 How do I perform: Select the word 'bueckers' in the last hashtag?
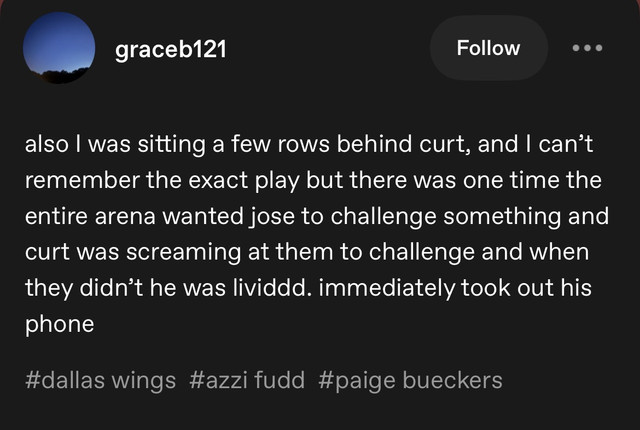point(453,380)
